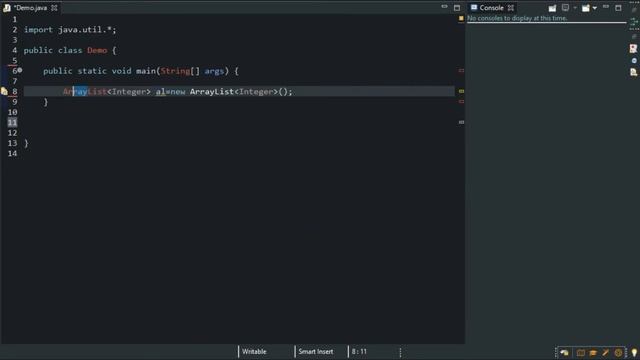Viewport: 640px width, 360px height.
Task: Open the Display Selected Console dropdown arrow
Action: click(575, 8)
